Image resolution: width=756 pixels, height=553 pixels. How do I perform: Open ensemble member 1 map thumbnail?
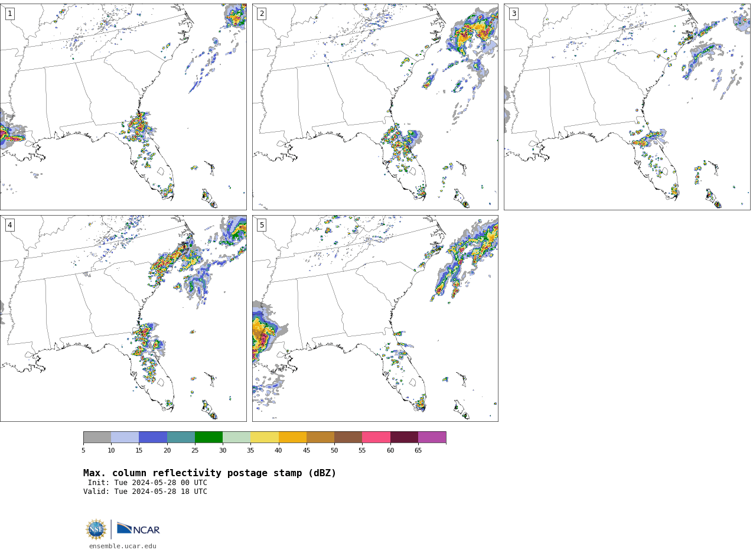123,107
